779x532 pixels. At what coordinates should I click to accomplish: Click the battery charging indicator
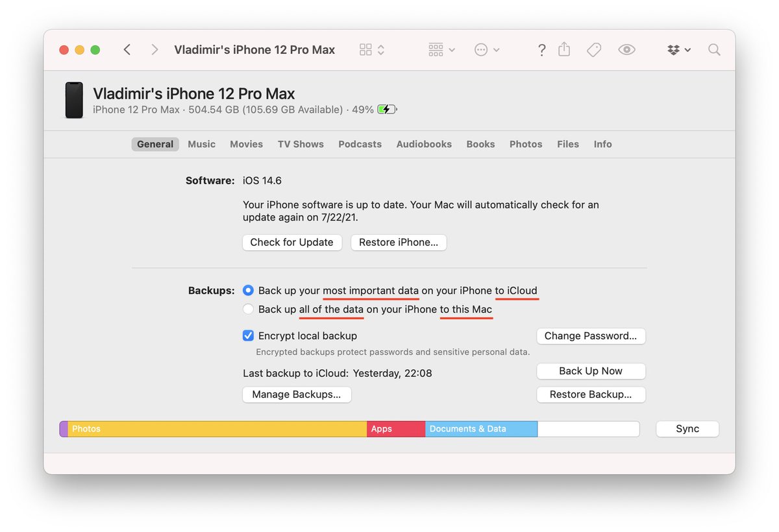click(x=388, y=110)
